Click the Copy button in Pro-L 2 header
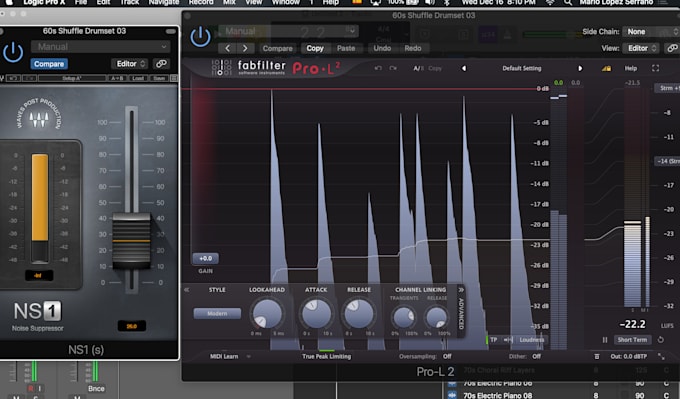The width and height of the screenshot is (680, 399). 315,48
